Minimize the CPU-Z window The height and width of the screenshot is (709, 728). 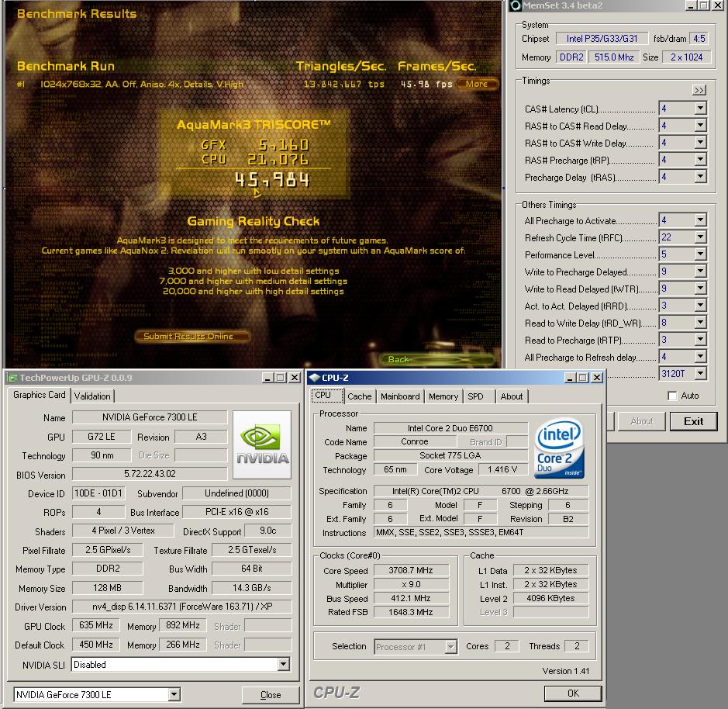[570, 378]
